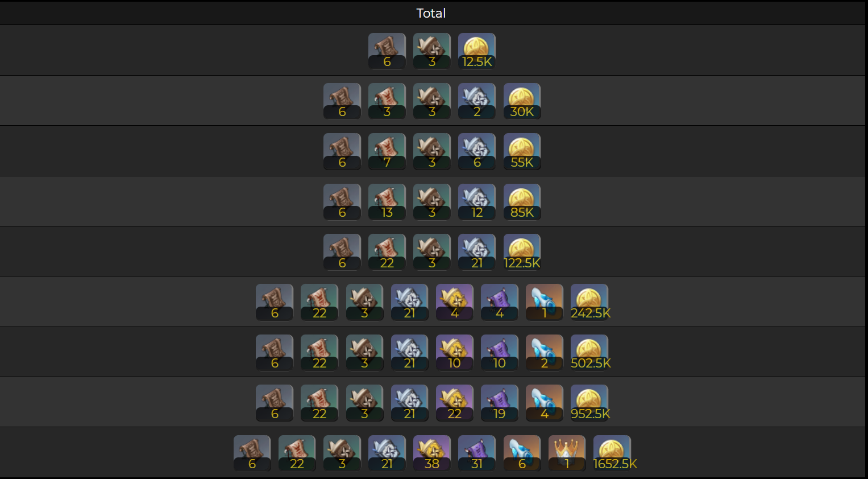Select the purple scroll icon showing 19
This screenshot has height=479, width=868.
coord(500,403)
